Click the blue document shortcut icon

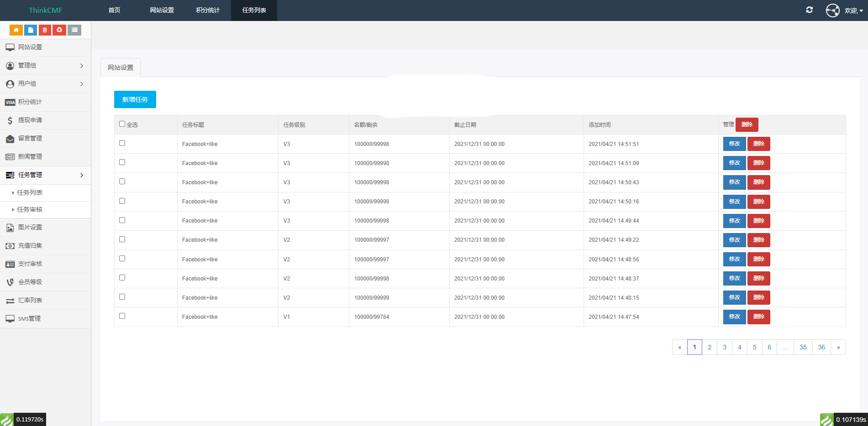(31, 30)
